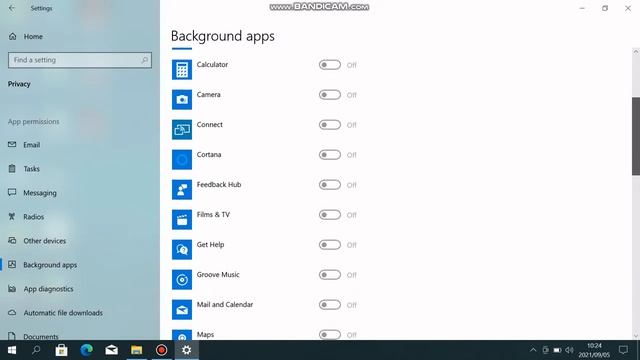Click the Get Help app icon
Screen dimensions: 640x360
182,250
